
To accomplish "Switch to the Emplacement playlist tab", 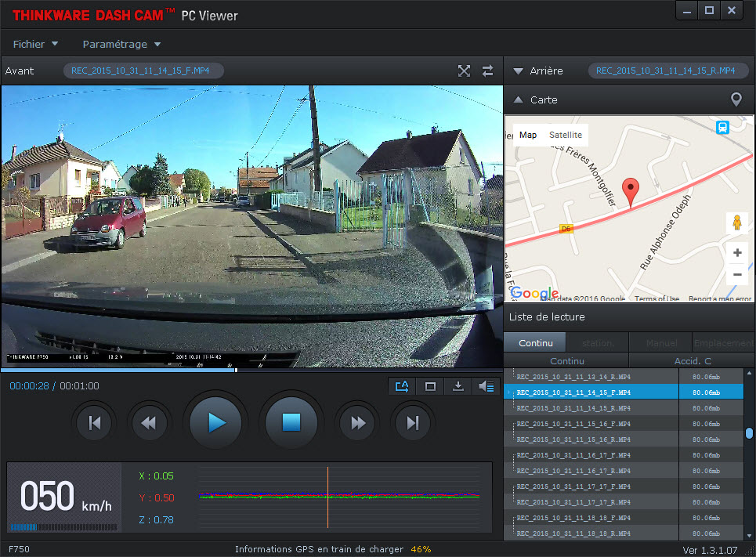I will click(x=723, y=343).
